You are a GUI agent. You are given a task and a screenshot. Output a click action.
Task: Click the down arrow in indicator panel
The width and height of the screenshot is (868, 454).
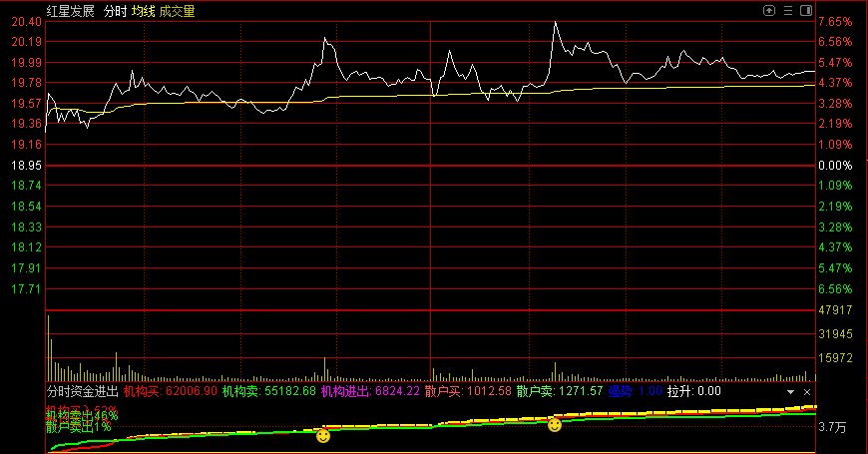pyautogui.click(x=789, y=392)
